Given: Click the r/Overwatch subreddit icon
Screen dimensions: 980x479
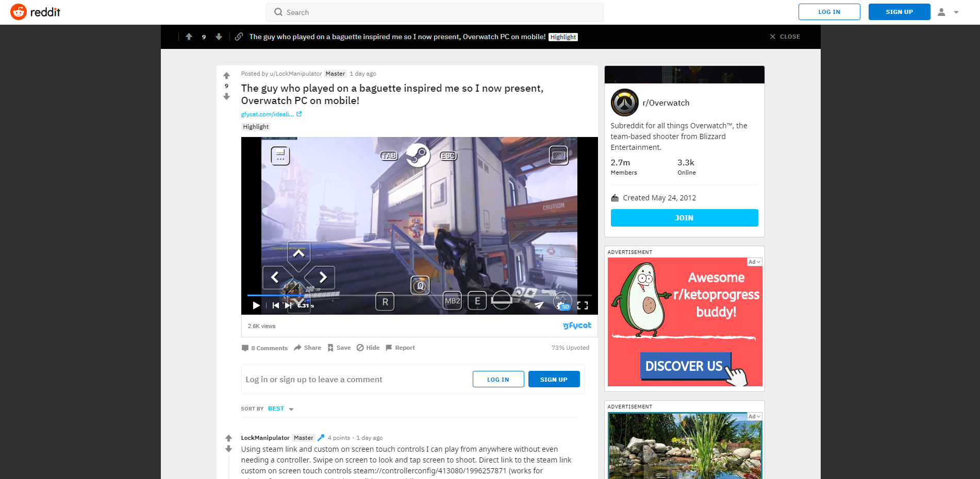Looking at the screenshot, I should click(624, 102).
